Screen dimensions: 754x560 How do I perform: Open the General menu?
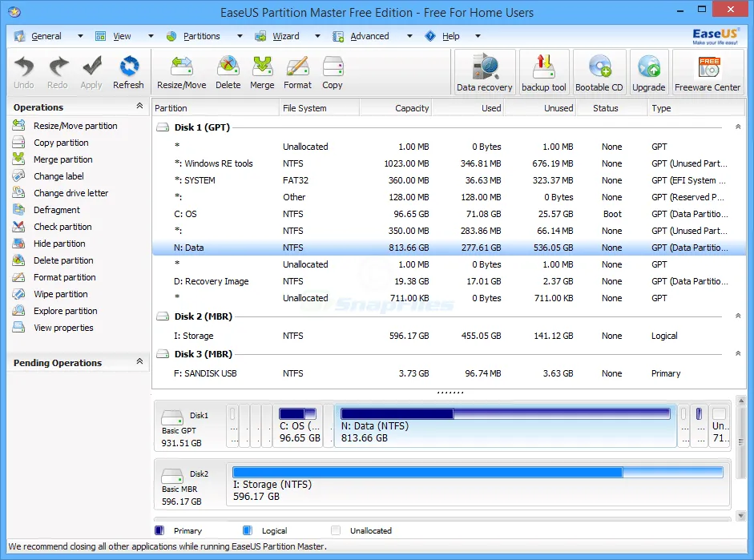pyautogui.click(x=46, y=36)
